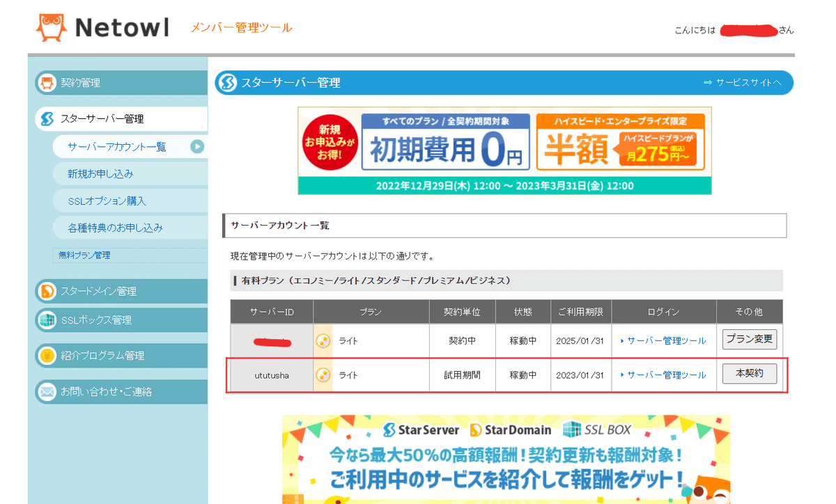The image size is (836, 504).
Task: Select SSLオプション購入 submenu item
Action: (130, 201)
